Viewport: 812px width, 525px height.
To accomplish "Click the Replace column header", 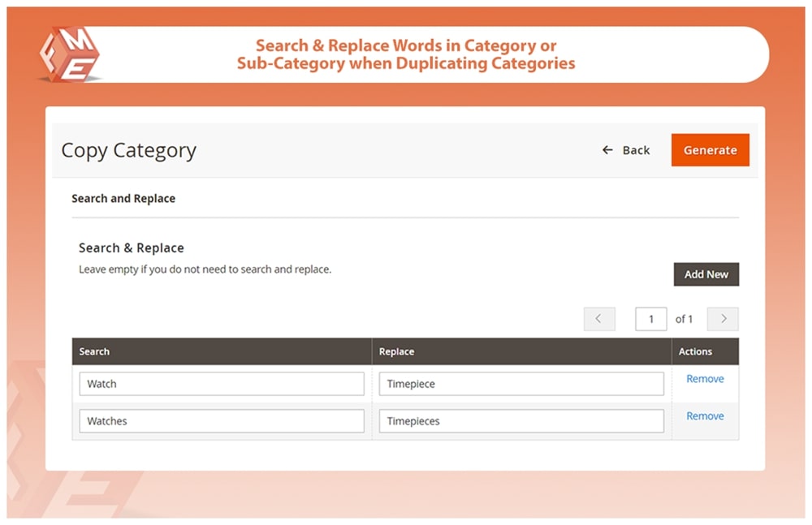I will [x=396, y=351].
